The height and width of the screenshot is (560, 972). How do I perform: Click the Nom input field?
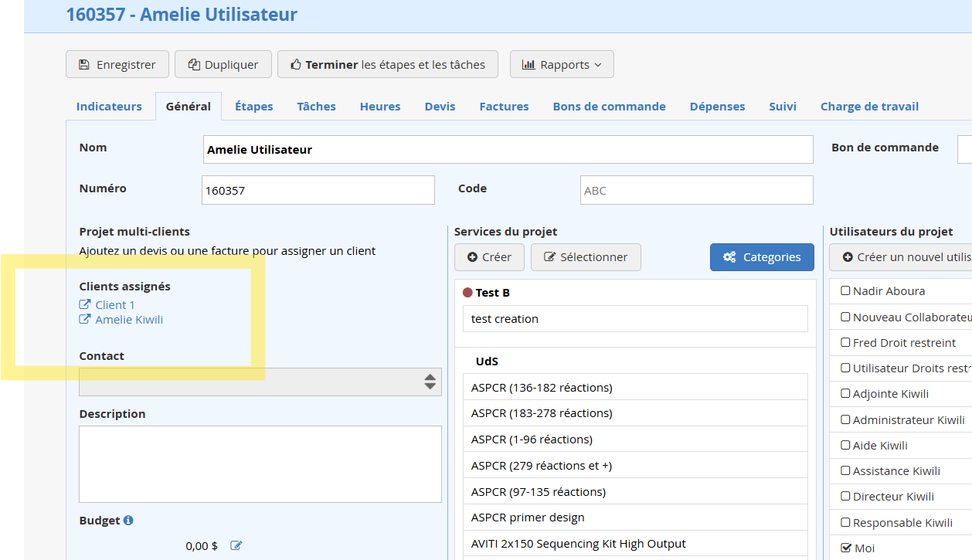pos(508,150)
